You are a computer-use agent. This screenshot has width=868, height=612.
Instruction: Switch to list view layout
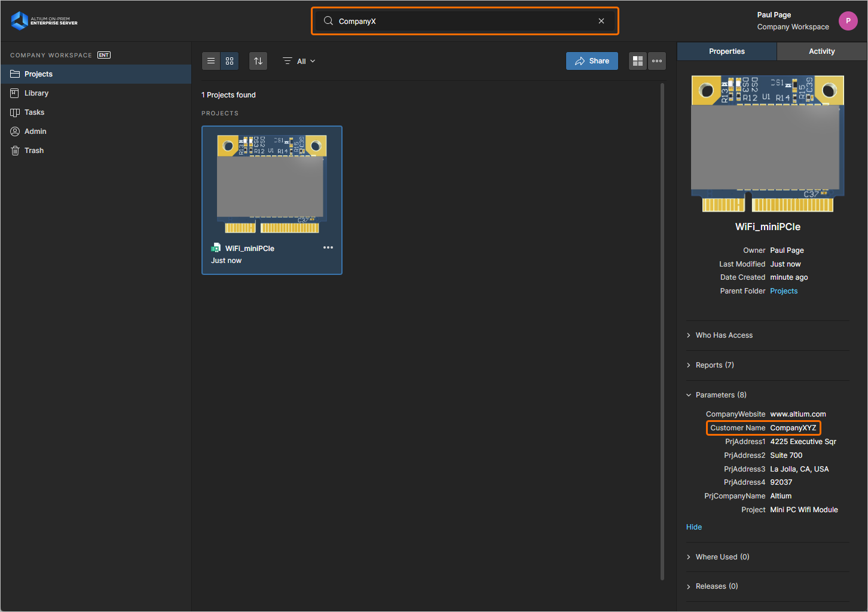[211, 61]
